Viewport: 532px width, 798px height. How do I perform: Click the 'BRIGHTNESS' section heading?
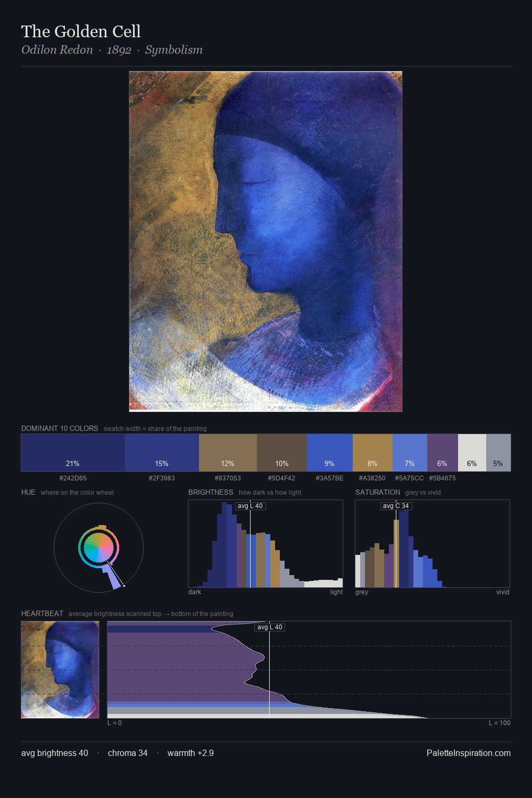(211, 493)
